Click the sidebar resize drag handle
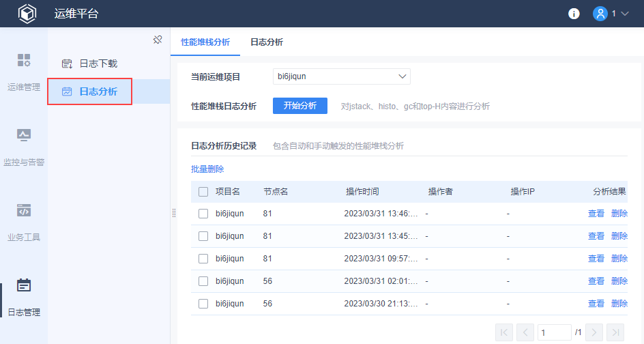The image size is (644, 344). 174,213
